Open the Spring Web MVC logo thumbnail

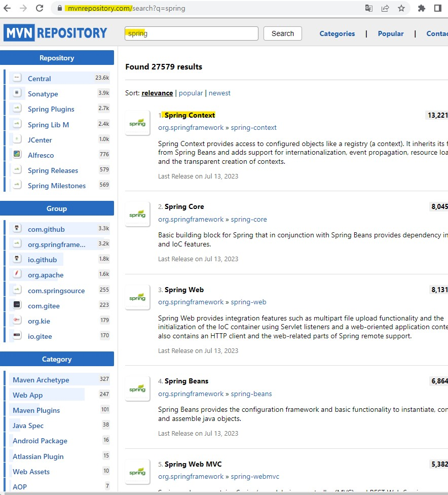(137, 472)
